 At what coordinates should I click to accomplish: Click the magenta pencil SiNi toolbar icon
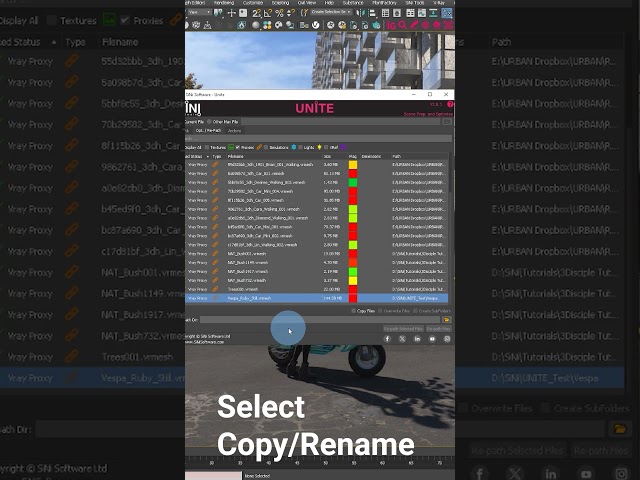414,25
